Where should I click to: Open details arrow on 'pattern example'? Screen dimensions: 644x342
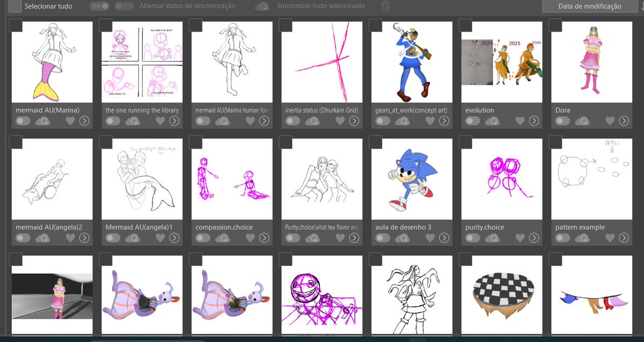click(624, 238)
